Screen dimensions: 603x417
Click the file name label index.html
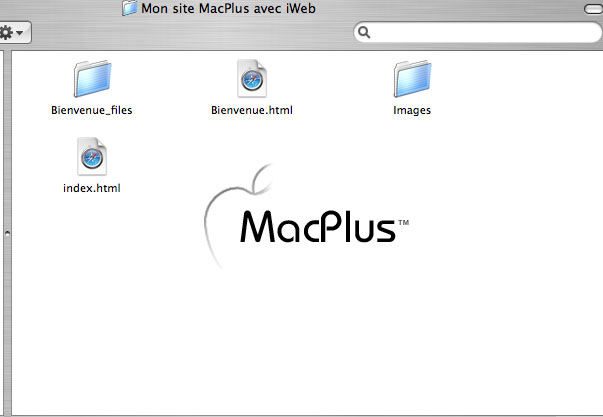[x=92, y=188]
